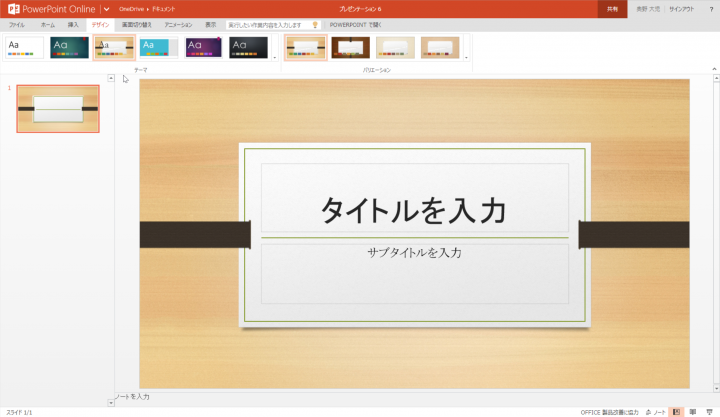This screenshot has height=417, width=720.
Task: Switch to the 表示 tab
Action: coord(210,25)
